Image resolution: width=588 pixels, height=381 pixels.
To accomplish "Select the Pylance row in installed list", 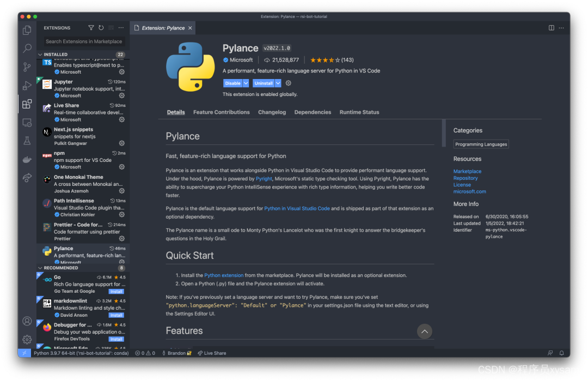I will tap(83, 255).
